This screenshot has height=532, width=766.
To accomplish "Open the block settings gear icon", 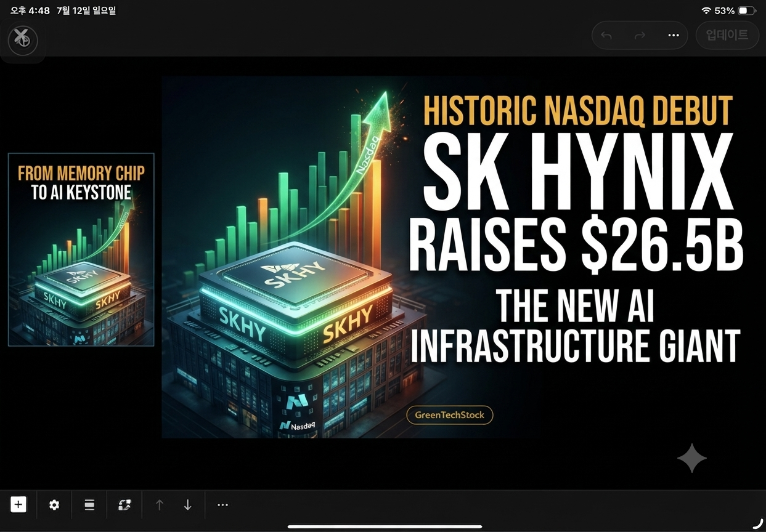I will [x=54, y=505].
